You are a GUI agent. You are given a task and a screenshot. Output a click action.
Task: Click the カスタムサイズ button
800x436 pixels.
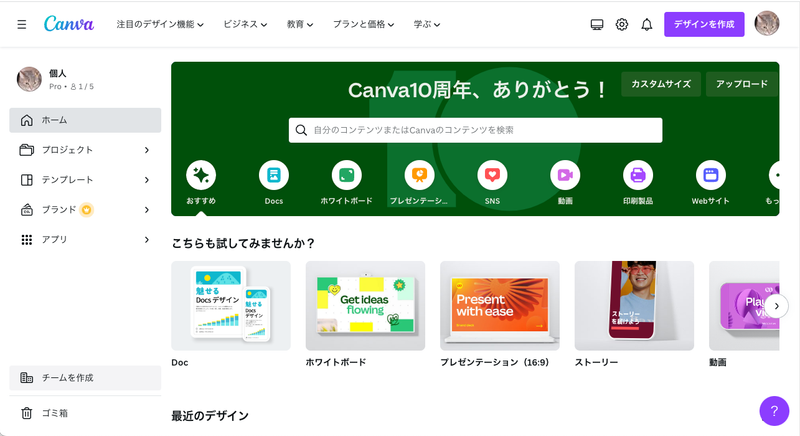[661, 84]
